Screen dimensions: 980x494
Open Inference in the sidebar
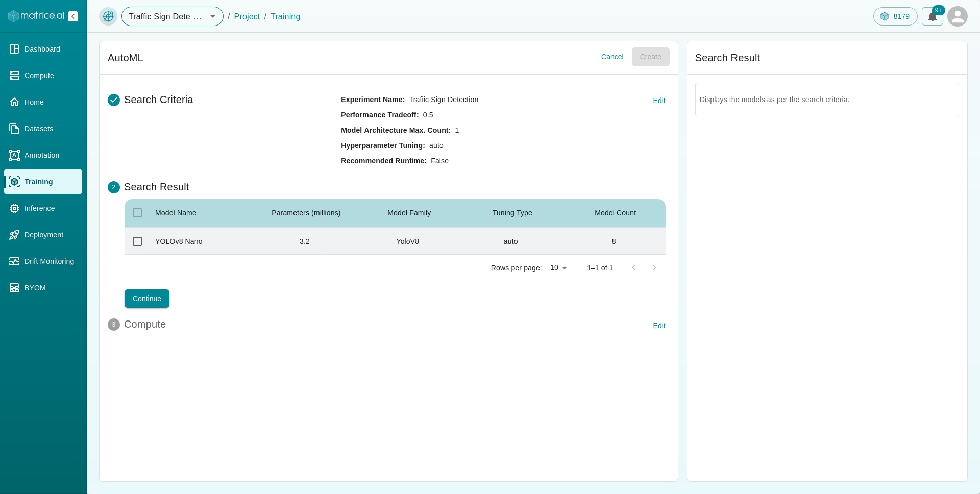[x=43, y=208]
